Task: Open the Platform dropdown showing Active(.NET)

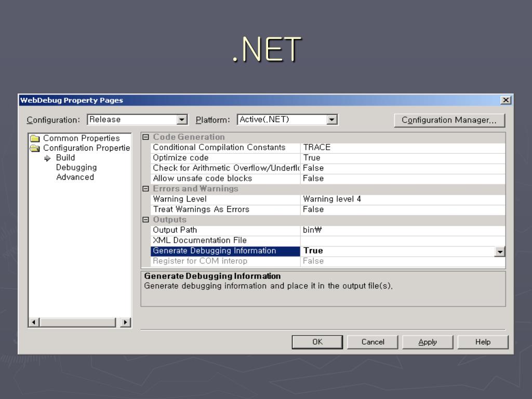Action: tap(332, 120)
